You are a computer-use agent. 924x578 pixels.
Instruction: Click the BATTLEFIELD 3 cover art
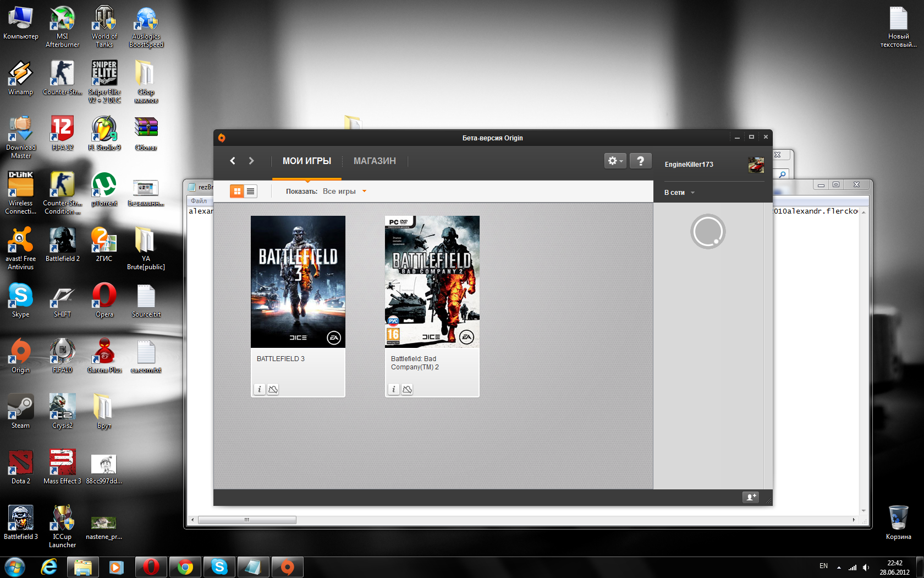(298, 281)
